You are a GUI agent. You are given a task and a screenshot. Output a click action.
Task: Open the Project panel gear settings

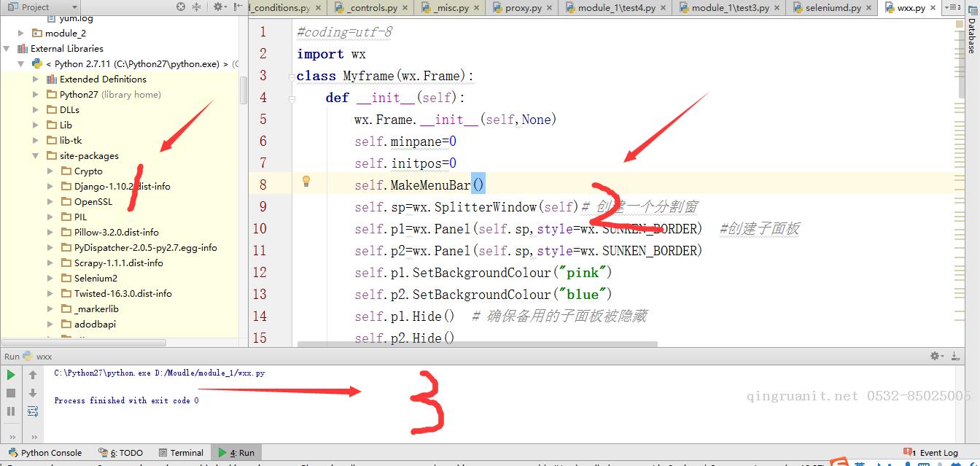(218, 7)
